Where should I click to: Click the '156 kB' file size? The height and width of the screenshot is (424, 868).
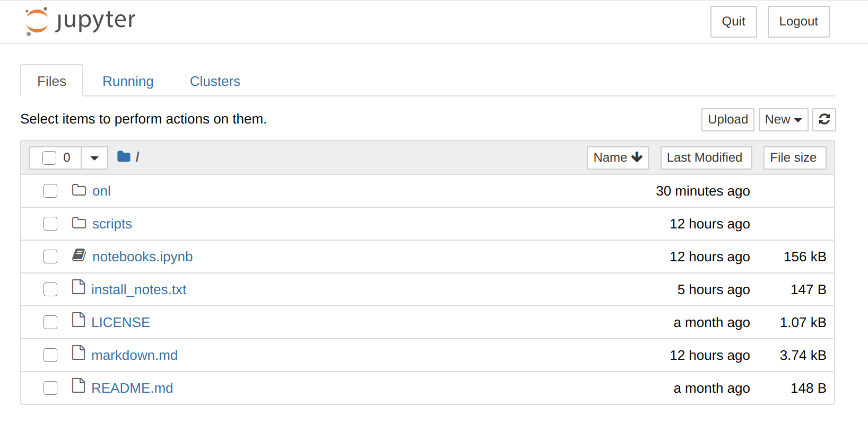tap(805, 257)
